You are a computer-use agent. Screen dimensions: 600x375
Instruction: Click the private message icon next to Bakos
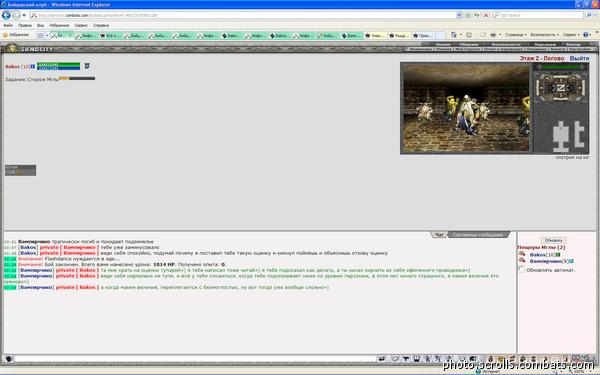[x=522, y=254]
